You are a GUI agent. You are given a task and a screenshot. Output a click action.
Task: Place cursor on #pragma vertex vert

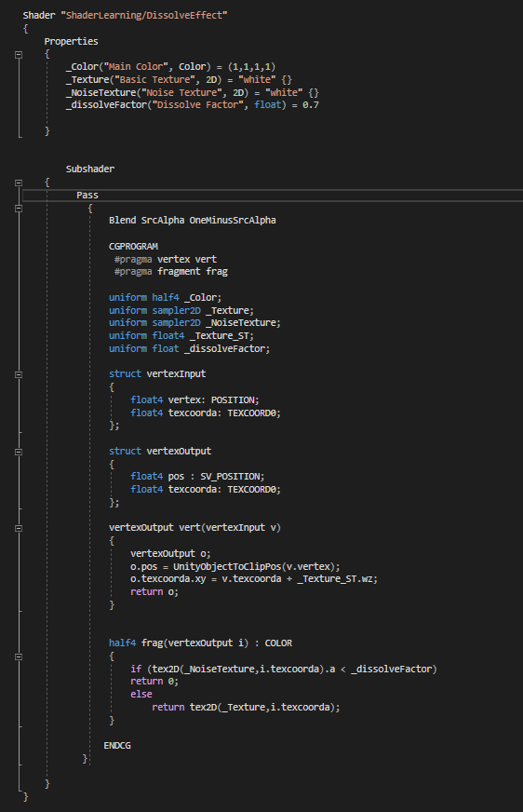click(166, 259)
